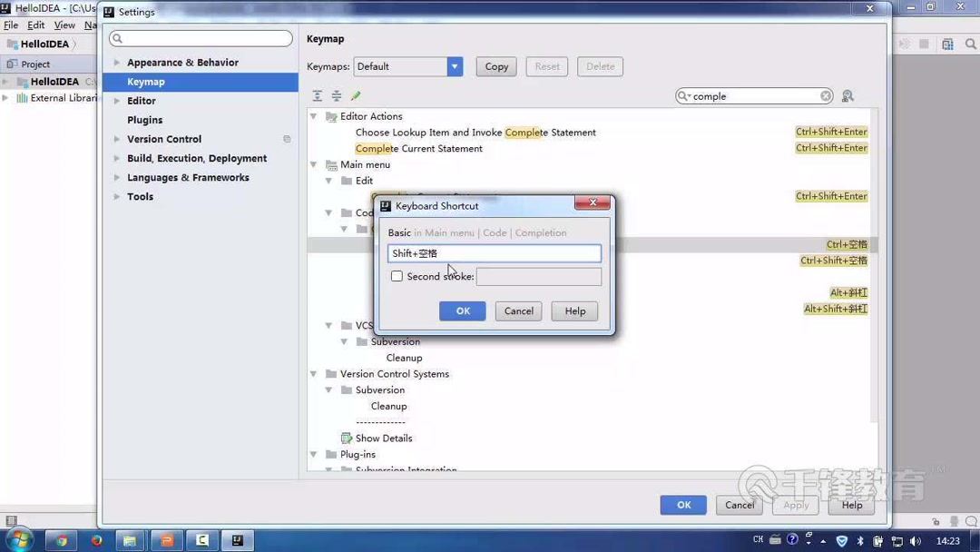Screen dimensions: 980x552
Task: Click the Collapse All icon in the keymap toolbar
Action: pos(337,95)
